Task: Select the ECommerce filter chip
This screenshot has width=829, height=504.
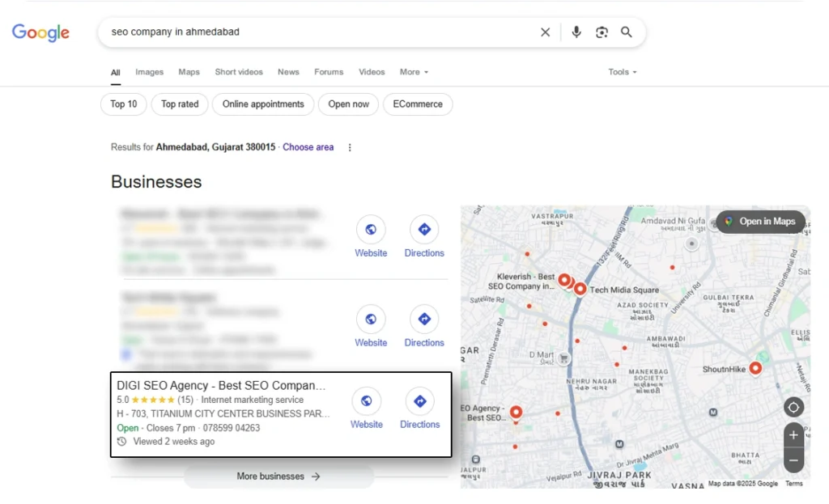Action: (418, 104)
